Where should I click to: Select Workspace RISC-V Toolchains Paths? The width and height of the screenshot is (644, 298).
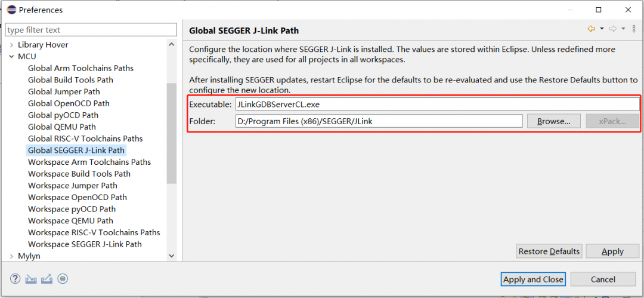pos(94,232)
